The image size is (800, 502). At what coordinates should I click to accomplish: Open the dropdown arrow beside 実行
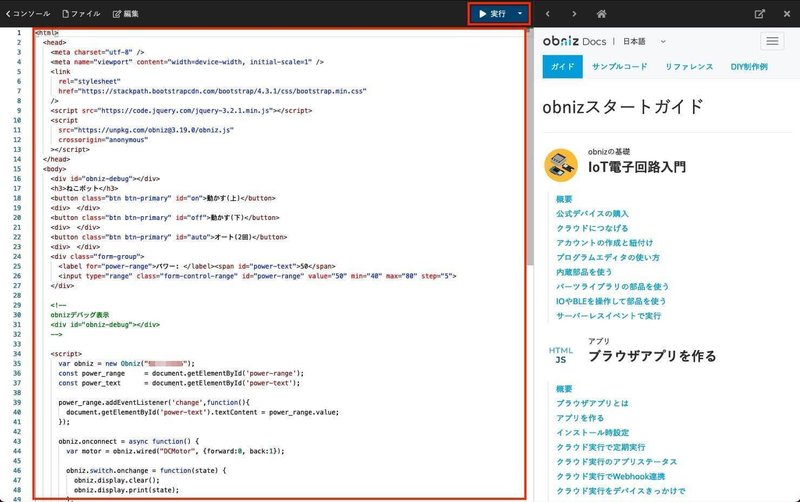click(x=520, y=14)
